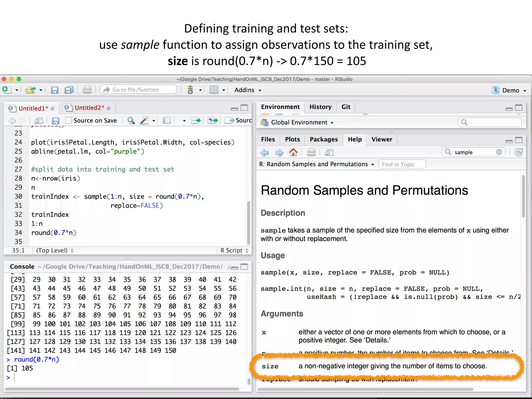Screen dimensions: 532x399
Task: Go back in editor source navigation arrow
Action: point(12,121)
